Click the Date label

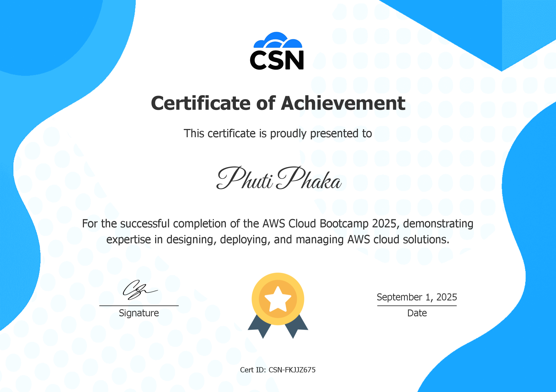click(x=416, y=313)
